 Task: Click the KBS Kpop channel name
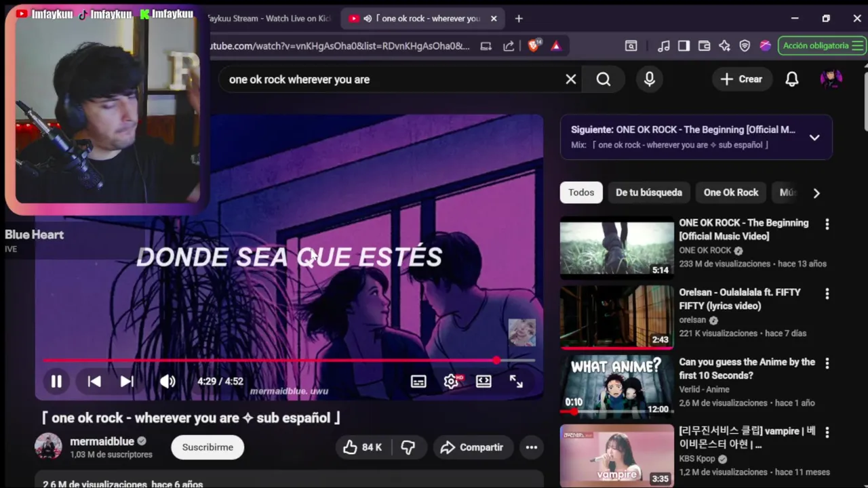click(x=697, y=459)
